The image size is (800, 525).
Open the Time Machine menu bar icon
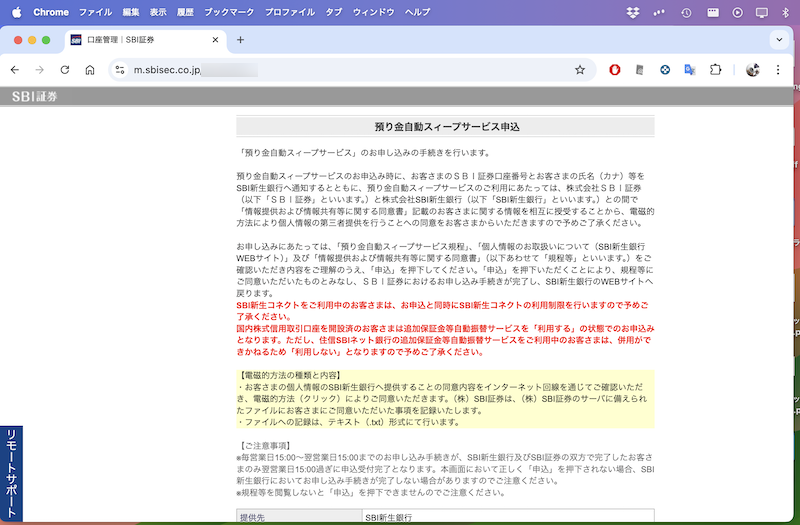(x=686, y=12)
